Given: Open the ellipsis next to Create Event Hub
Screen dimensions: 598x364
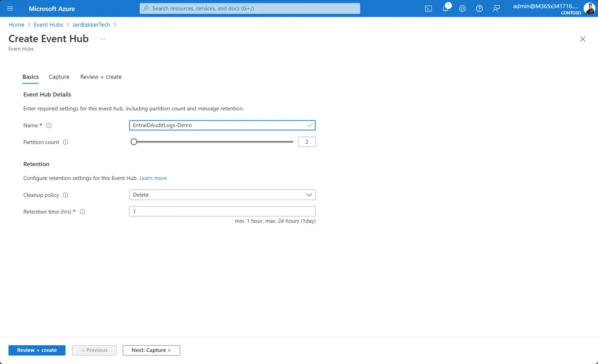Looking at the screenshot, I should point(102,39).
